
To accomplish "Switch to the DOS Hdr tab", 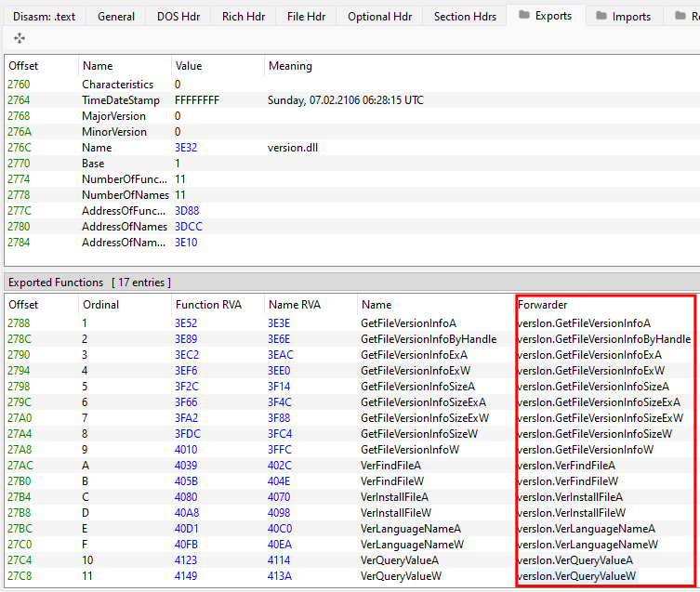I will pyautogui.click(x=178, y=16).
